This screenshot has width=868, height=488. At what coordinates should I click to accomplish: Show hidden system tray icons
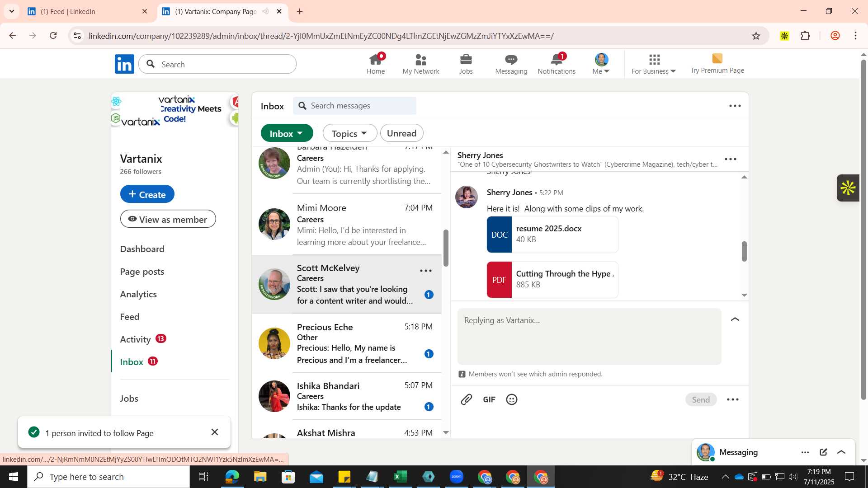click(725, 477)
